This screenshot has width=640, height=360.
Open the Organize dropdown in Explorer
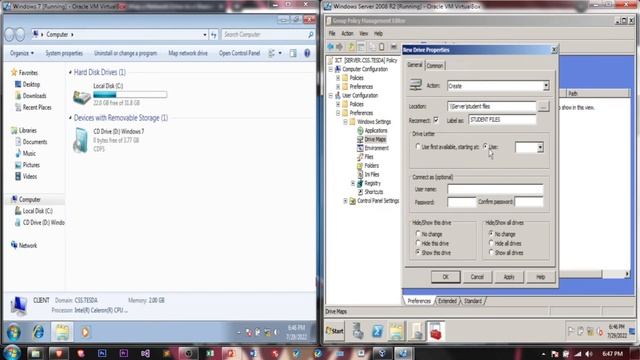(22, 53)
